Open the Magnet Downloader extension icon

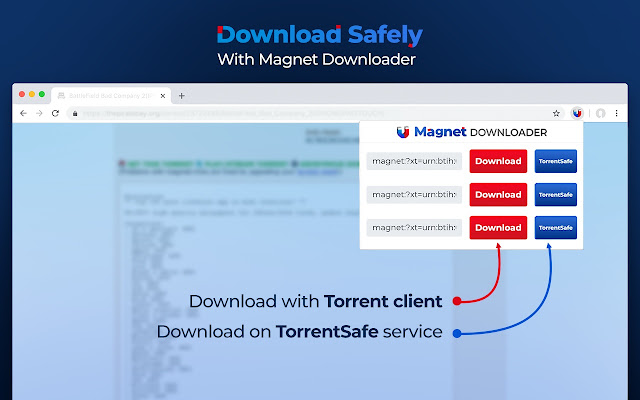point(577,113)
